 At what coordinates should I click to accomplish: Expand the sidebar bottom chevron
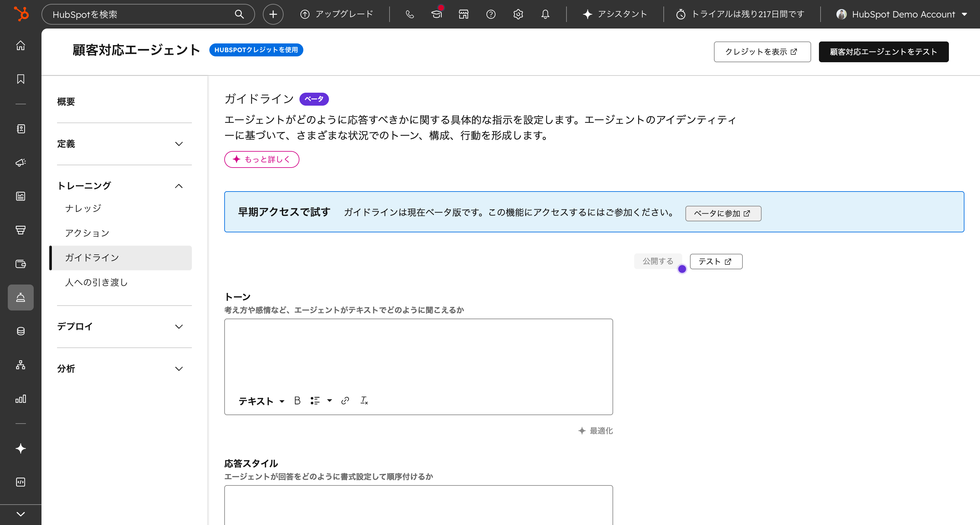pos(20,514)
